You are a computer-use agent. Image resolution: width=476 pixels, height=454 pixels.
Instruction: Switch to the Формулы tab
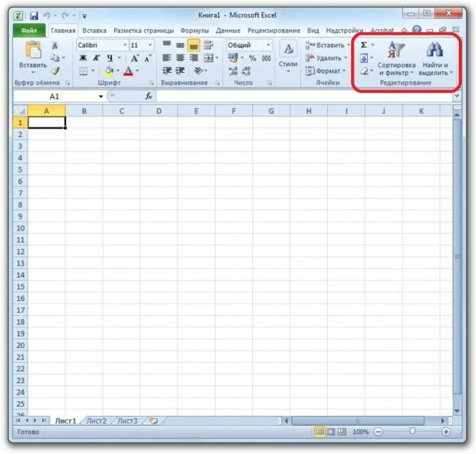[194, 31]
